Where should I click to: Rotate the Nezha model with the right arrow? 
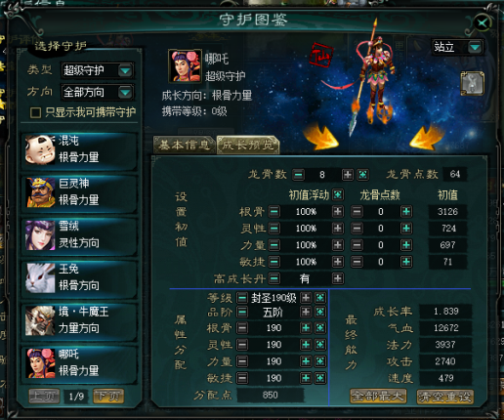click(427, 139)
